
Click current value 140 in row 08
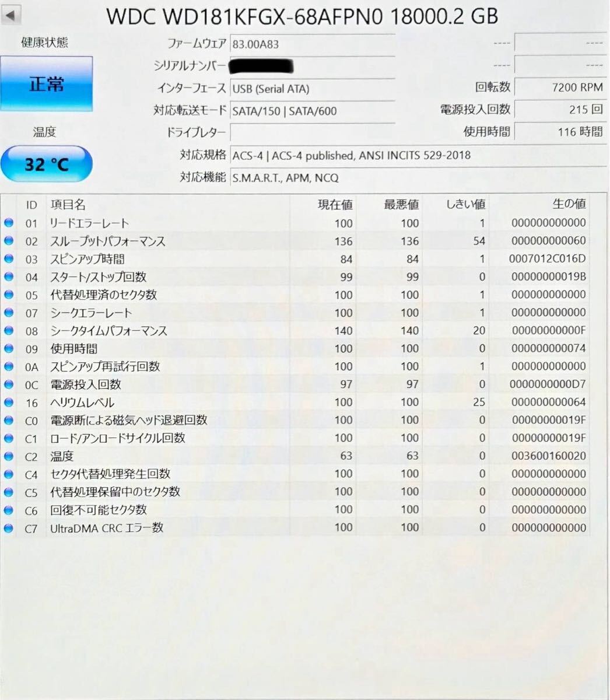pyautogui.click(x=343, y=331)
